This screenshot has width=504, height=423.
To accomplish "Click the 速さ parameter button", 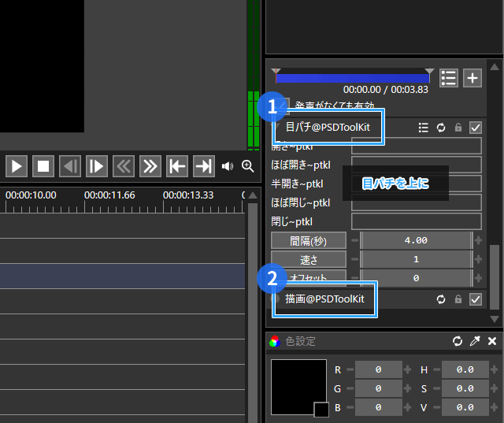I will pos(309,259).
